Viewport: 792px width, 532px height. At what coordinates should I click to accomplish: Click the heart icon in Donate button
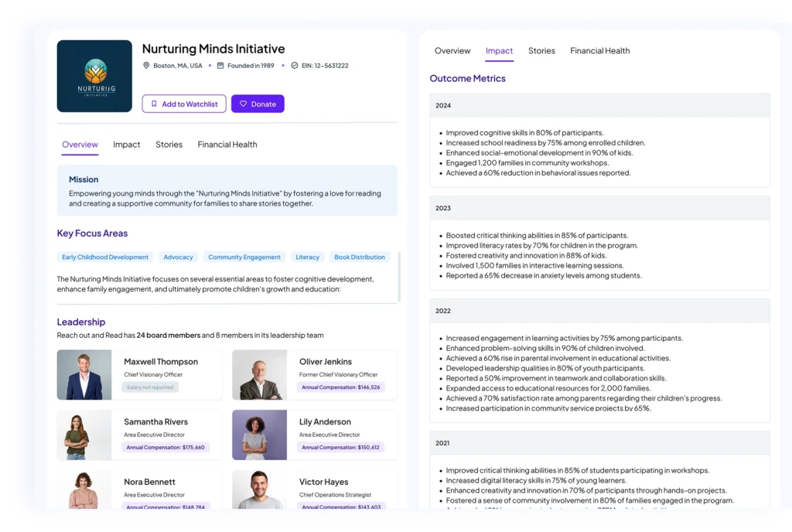243,104
